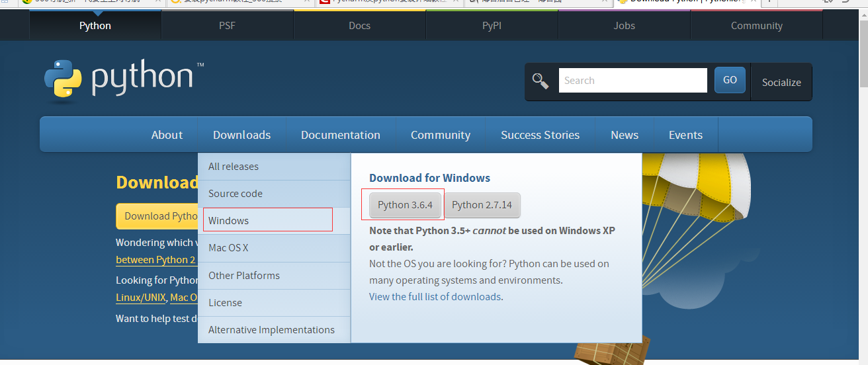Image resolution: width=868 pixels, height=365 pixels.
Task: Open the PyPI top tab
Action: (492, 26)
